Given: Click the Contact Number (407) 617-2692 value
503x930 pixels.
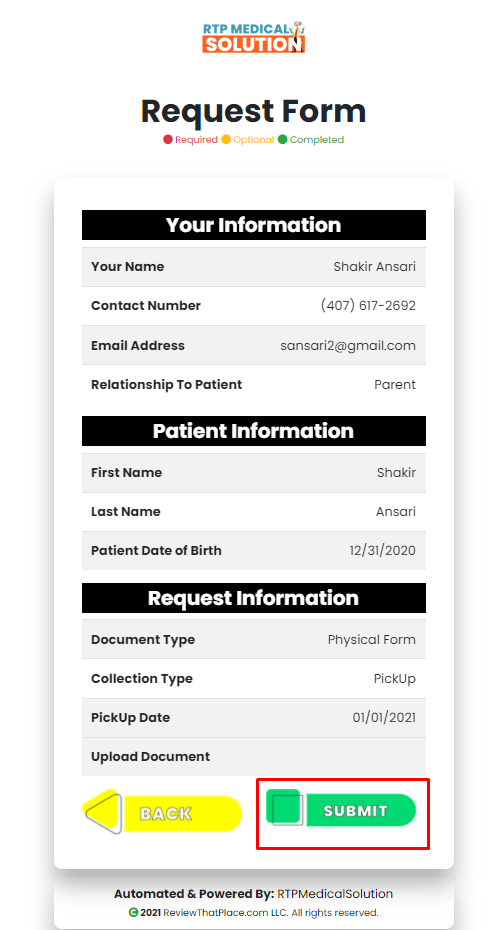Looking at the screenshot, I should (x=368, y=305).
